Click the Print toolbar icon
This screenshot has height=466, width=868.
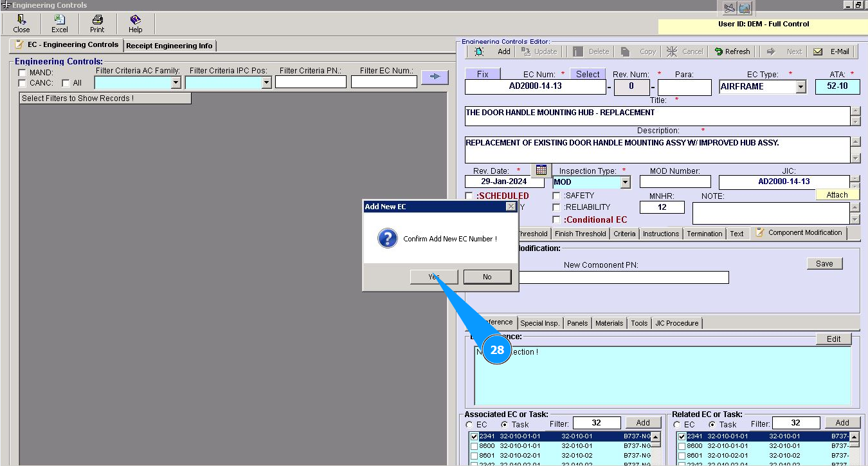tap(97, 24)
